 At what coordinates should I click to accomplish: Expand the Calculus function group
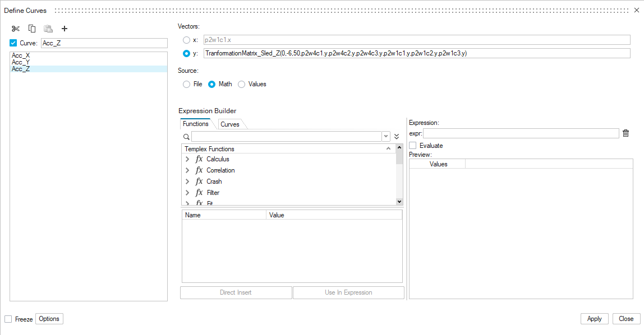(x=187, y=159)
